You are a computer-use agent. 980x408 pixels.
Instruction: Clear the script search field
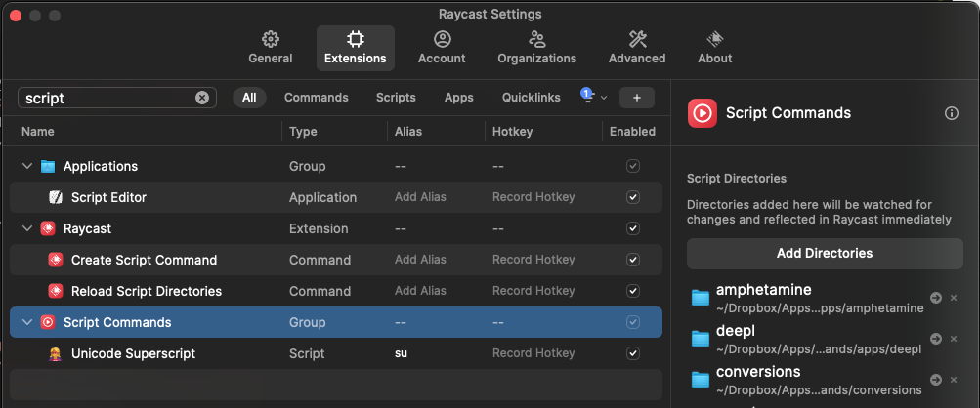point(202,98)
